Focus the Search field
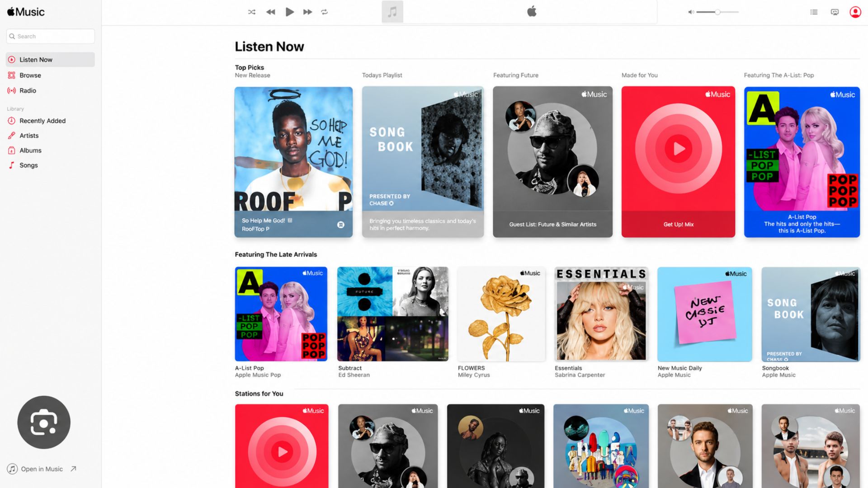868x488 pixels. pyautogui.click(x=51, y=36)
